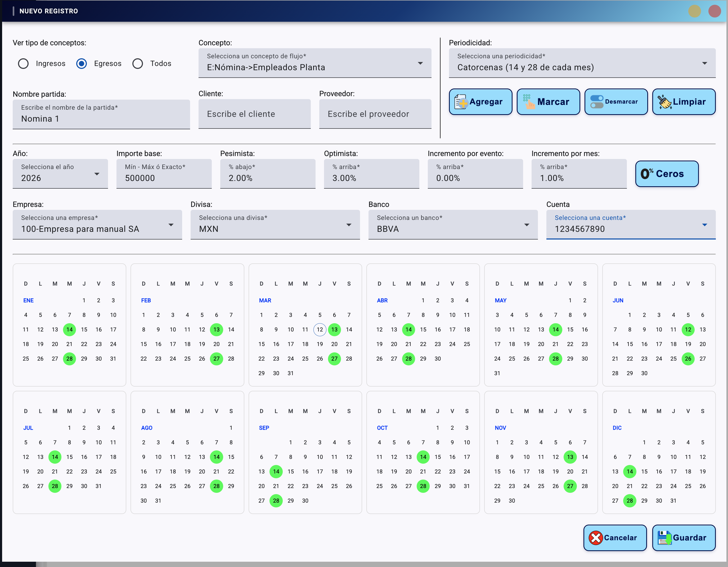Toggle day 14 in the ENE calendar
The height and width of the screenshot is (567, 728).
(69, 330)
